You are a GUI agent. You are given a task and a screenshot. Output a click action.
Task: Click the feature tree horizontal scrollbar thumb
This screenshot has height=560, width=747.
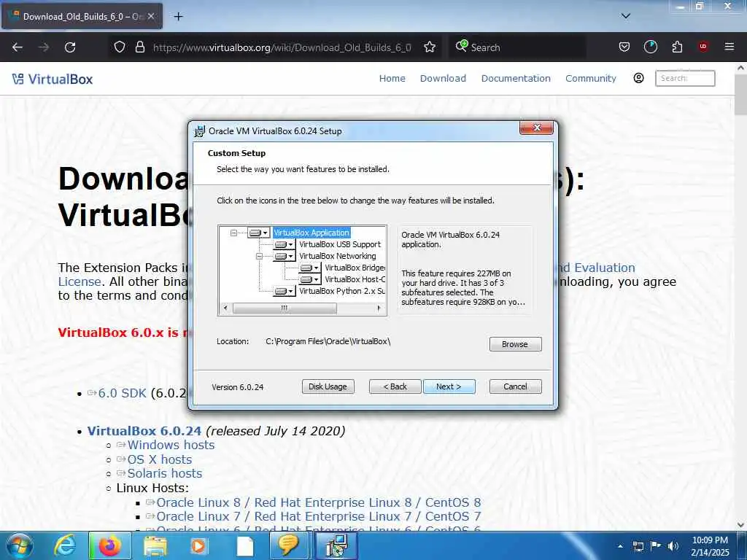tap(285, 308)
